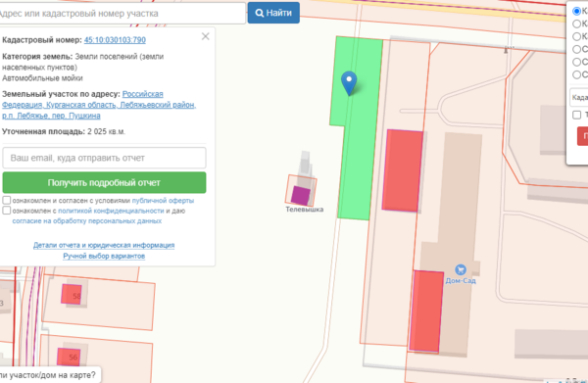This screenshot has height=383, width=588.
Task: Click the address or cadastral number search field
Action: click(x=121, y=14)
